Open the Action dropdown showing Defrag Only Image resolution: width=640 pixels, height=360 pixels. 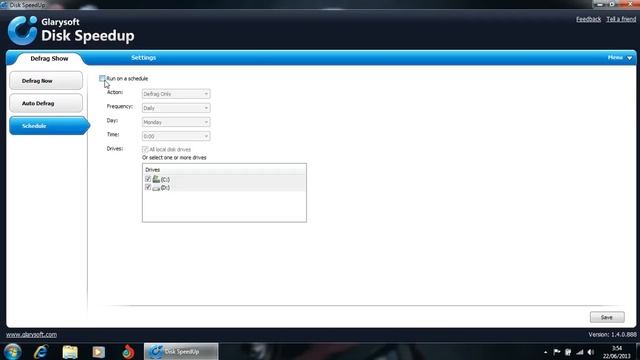[x=176, y=94]
